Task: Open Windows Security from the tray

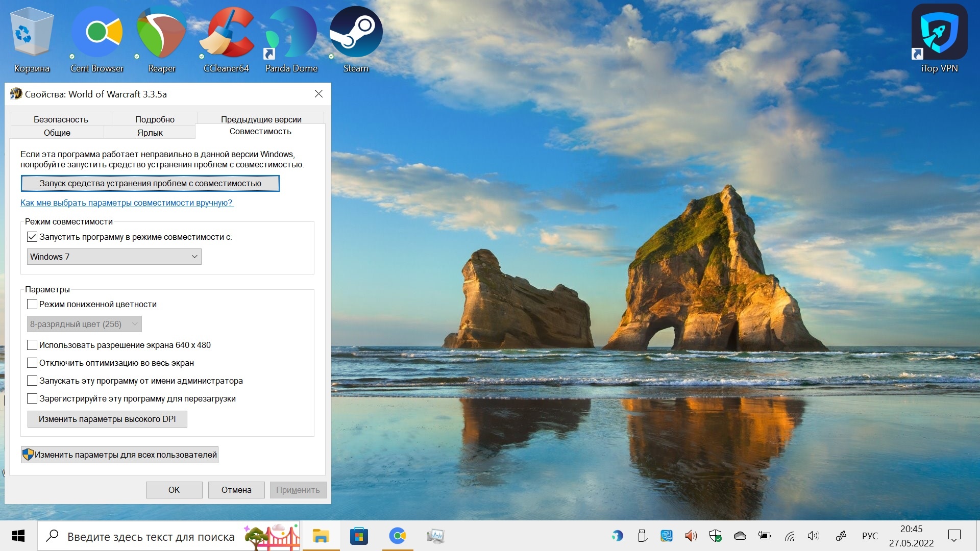Action: [715, 536]
